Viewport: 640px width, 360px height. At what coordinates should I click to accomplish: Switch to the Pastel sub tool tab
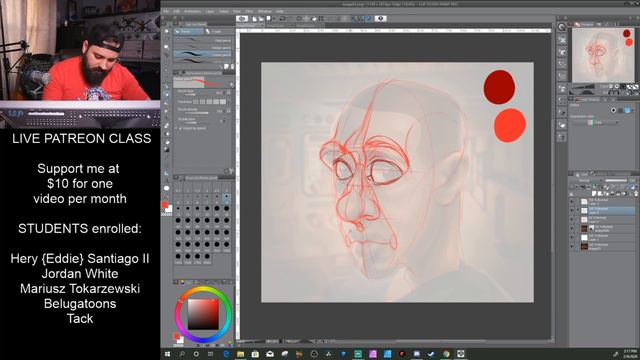coord(219,31)
